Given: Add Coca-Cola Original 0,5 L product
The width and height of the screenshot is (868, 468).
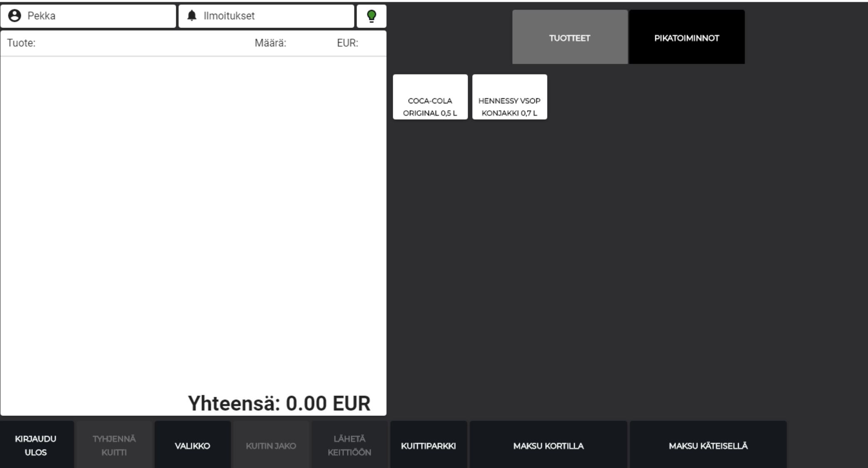Looking at the screenshot, I should (430, 97).
